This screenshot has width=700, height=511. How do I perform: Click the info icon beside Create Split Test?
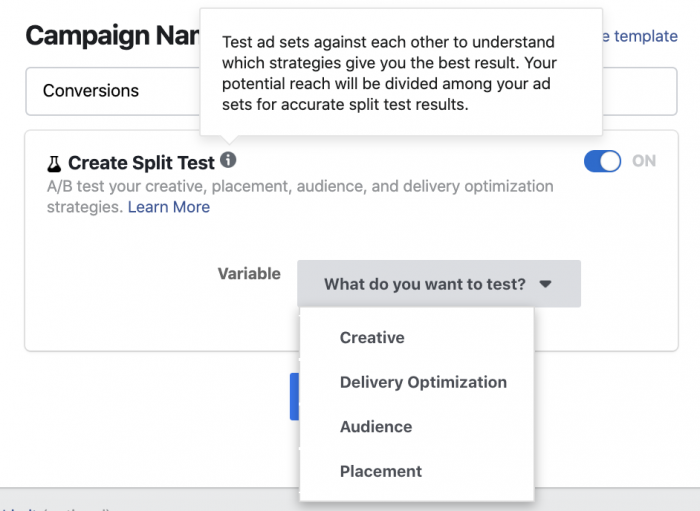[x=228, y=160]
